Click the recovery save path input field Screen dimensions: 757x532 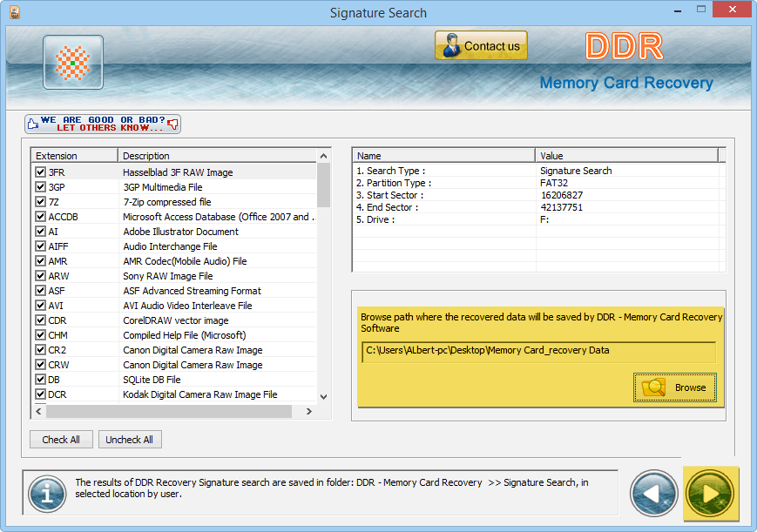pos(538,351)
